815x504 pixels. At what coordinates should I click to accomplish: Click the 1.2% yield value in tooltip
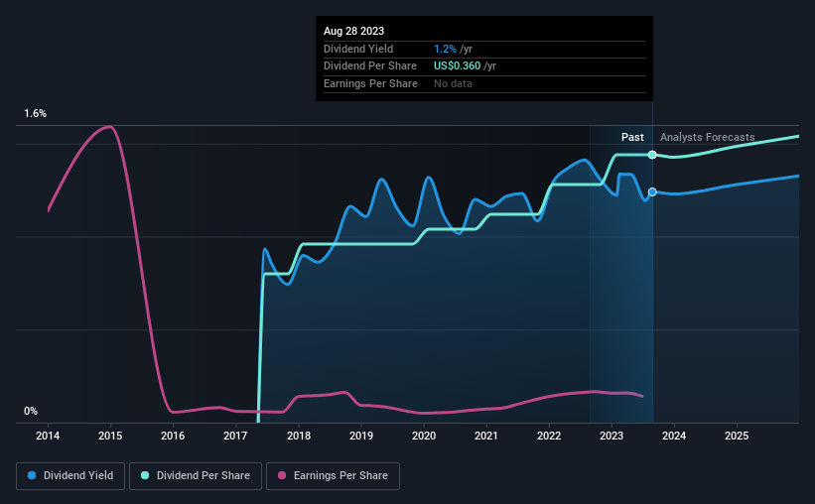(x=445, y=49)
